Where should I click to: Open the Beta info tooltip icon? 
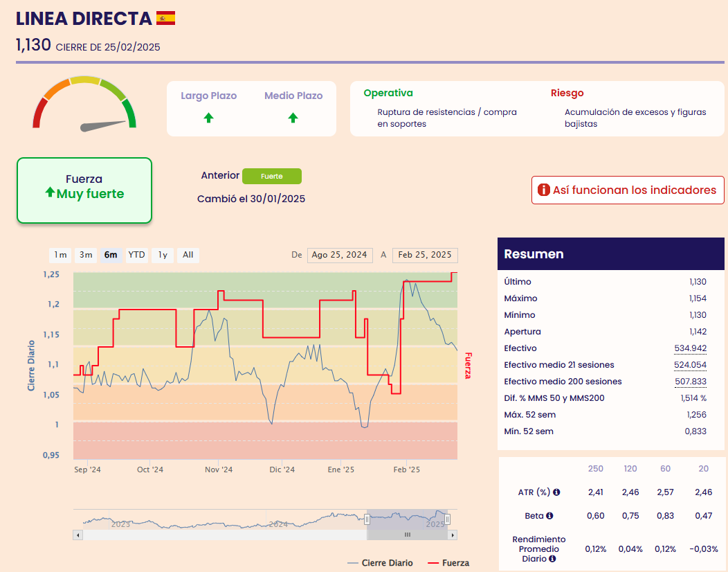click(x=549, y=515)
